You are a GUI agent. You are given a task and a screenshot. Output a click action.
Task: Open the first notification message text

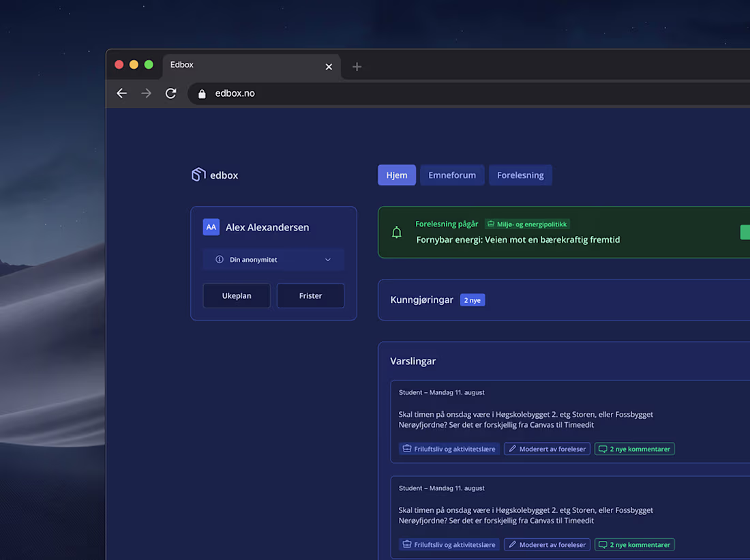point(526,419)
